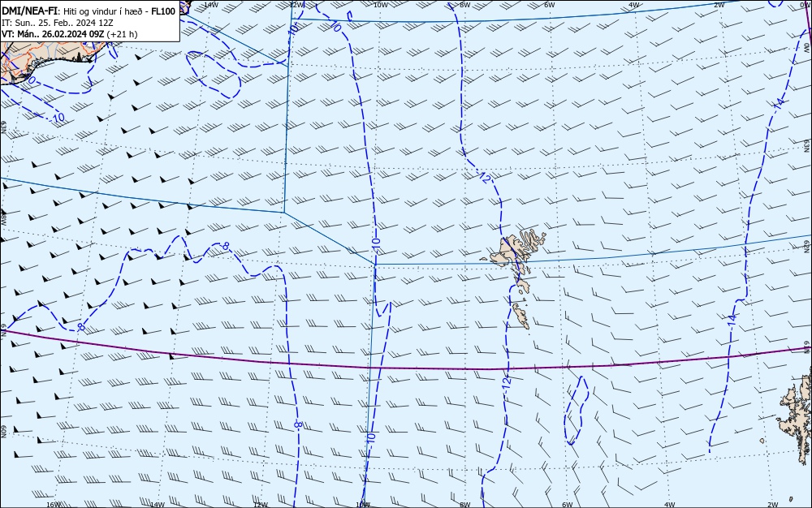Click the 12 isotherm label south of the purple line

pos(507,382)
